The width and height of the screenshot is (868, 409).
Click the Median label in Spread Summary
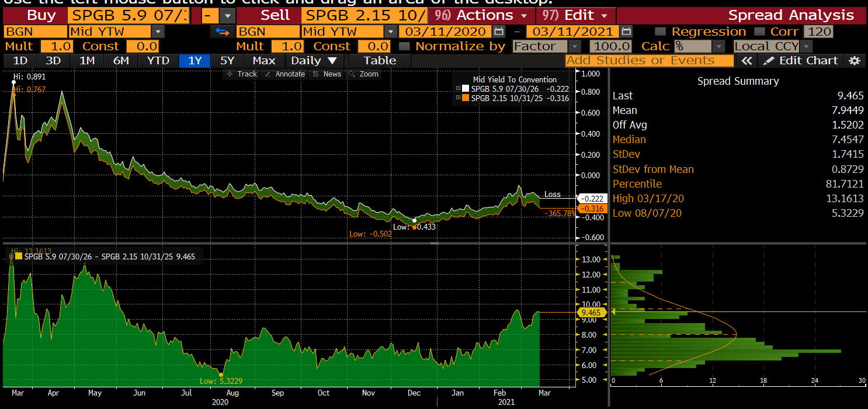pos(629,140)
